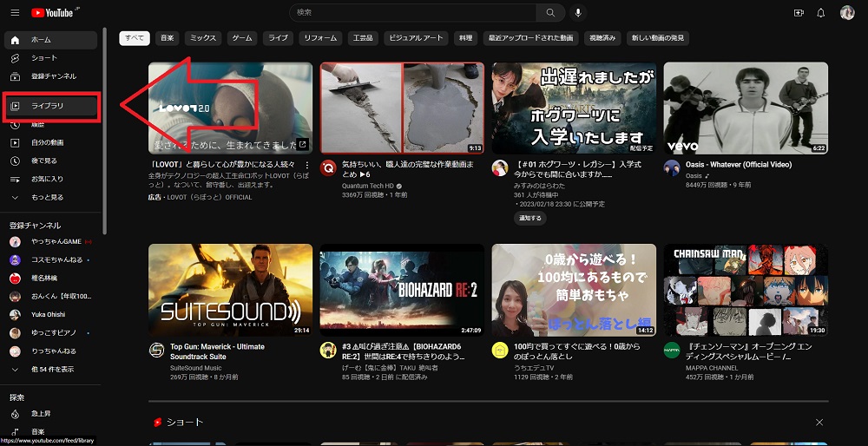Open うちエデュTV channel avatar
Image resolution: width=868 pixels, height=446 pixels.
click(500, 350)
